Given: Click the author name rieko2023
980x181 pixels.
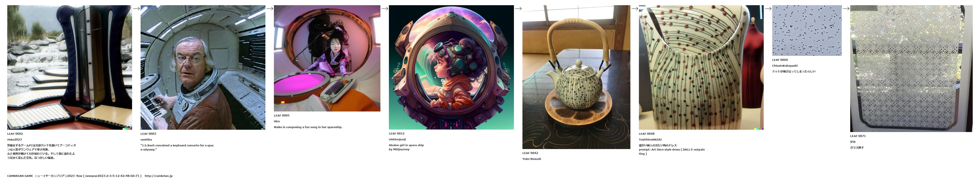Looking at the screenshot, I should [15, 140].
